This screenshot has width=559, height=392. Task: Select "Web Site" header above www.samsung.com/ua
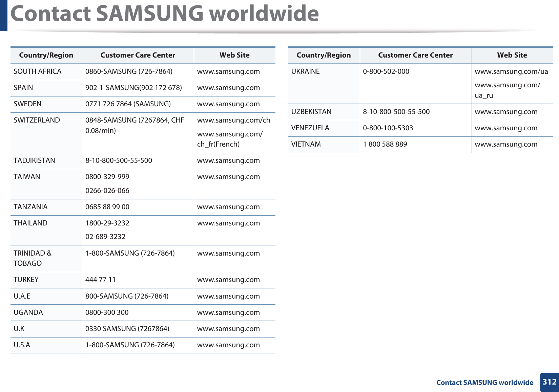coord(512,55)
